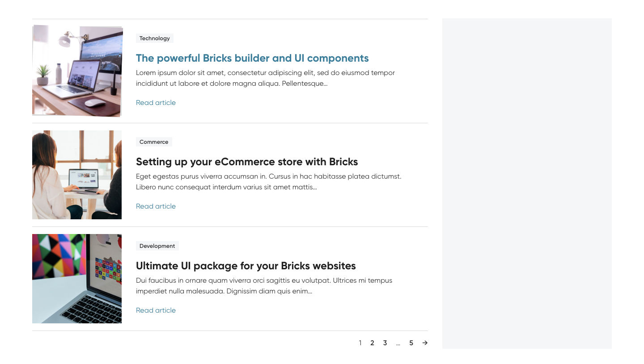Open the colorful laptop thumbnail image
The image size is (644, 364).
point(77,279)
